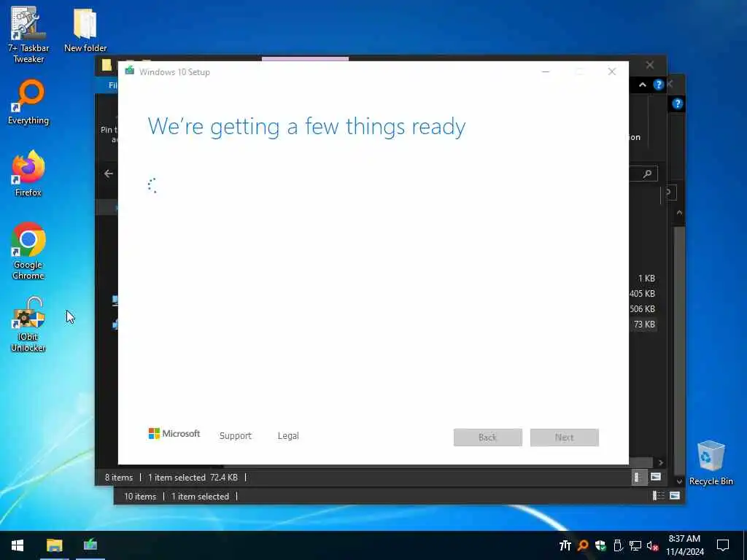Click the Windows 10 Setup taskbar button
Image resolution: width=747 pixels, height=560 pixels.
90,545
